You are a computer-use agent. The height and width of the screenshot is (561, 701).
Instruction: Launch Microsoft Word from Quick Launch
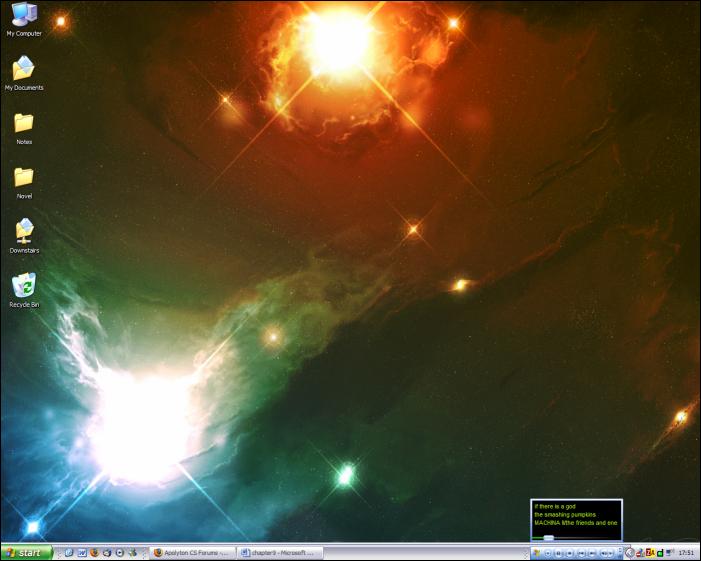click(x=82, y=552)
